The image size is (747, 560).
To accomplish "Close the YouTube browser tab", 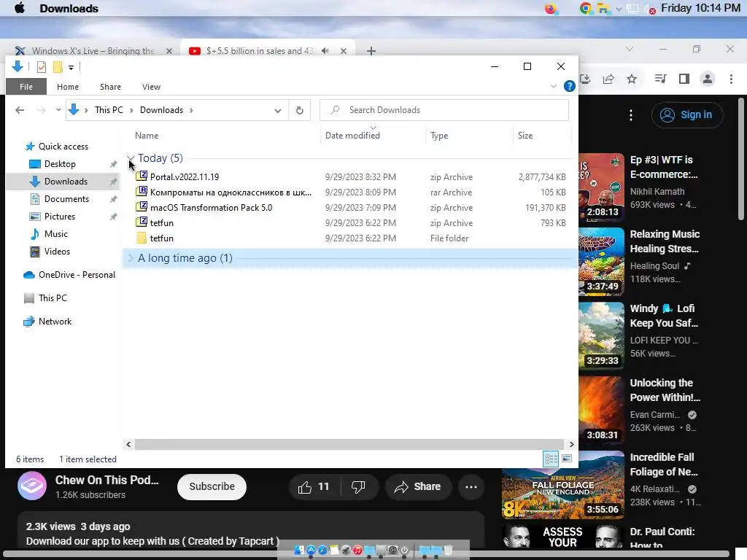I will pos(344,51).
